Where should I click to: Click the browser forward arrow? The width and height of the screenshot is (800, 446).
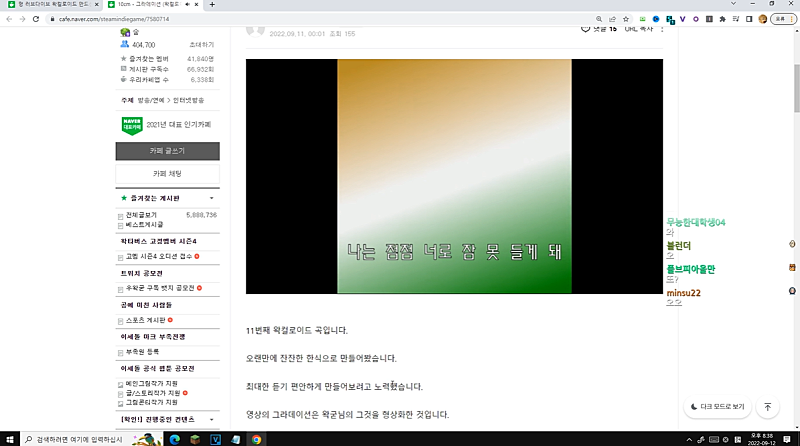22,19
